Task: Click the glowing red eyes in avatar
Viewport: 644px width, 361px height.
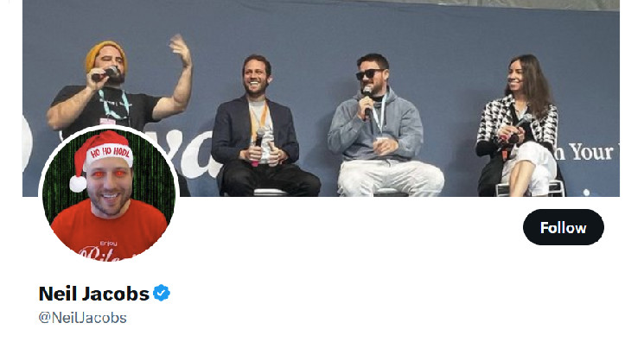Action: point(109,174)
